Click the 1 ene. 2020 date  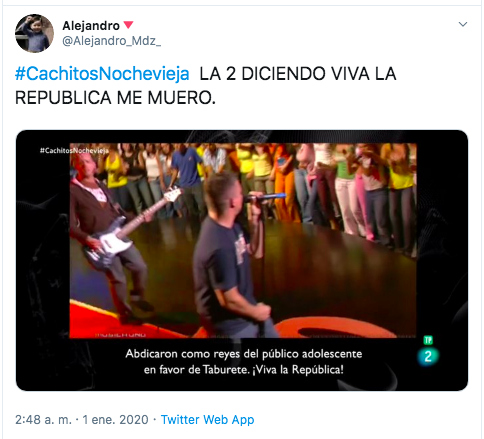[x=115, y=420]
